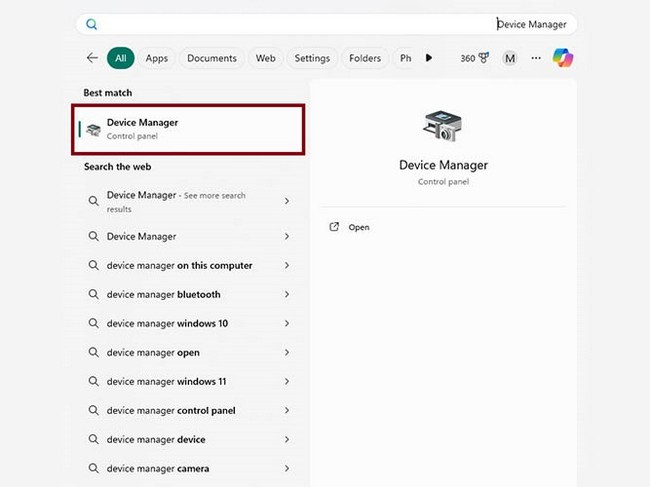Image resolution: width=650 pixels, height=487 pixels.
Task: Open the three-dot more options menu
Action: pos(536,58)
